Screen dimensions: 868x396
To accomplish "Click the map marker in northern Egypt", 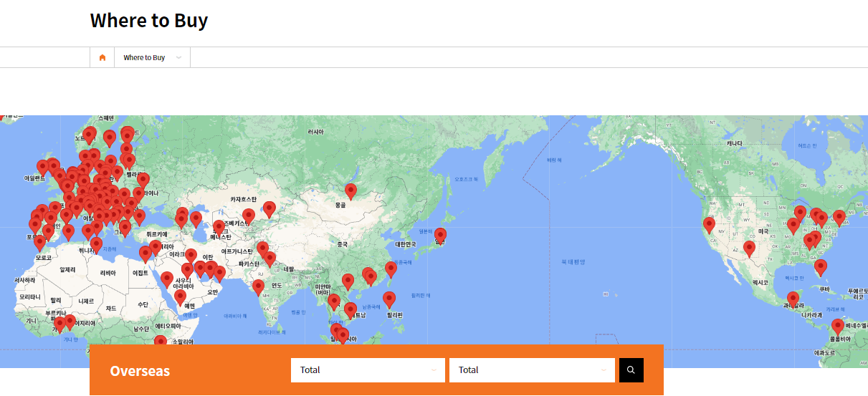I will coord(146,253).
